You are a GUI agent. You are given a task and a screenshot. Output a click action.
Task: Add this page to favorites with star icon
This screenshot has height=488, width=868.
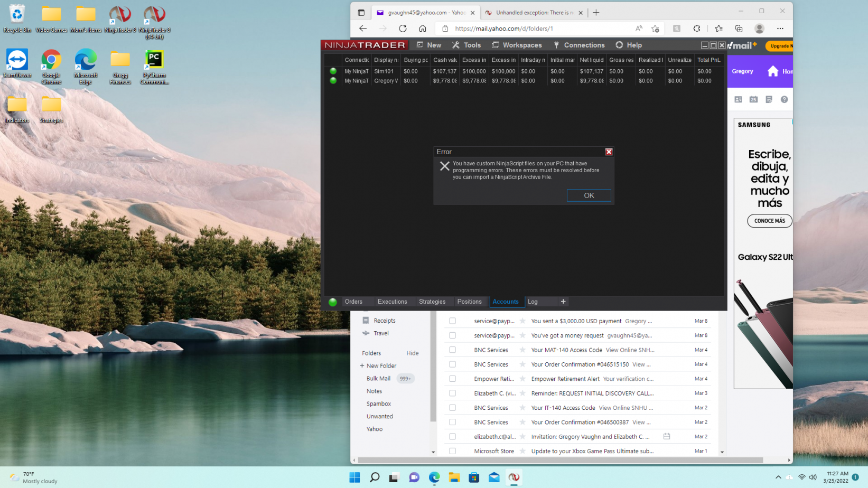(656, 29)
